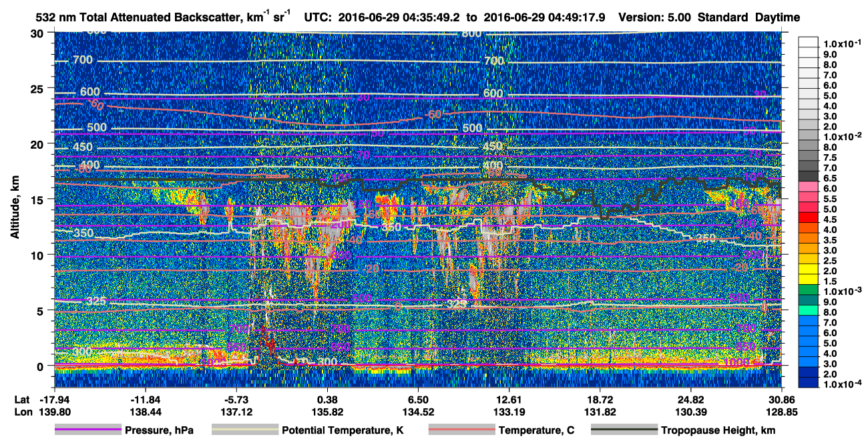
Task: Click the 'Lat' row label
Action: point(21,400)
